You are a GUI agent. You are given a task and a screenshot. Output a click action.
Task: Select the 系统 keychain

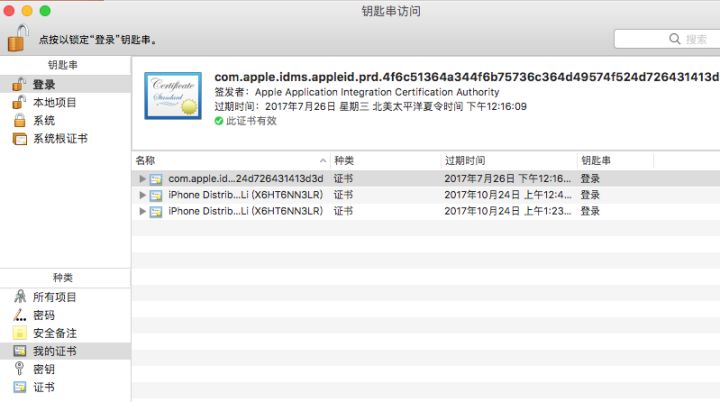43,120
